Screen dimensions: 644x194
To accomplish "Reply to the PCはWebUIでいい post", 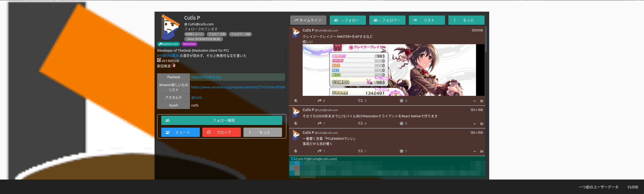I will click(320, 151).
